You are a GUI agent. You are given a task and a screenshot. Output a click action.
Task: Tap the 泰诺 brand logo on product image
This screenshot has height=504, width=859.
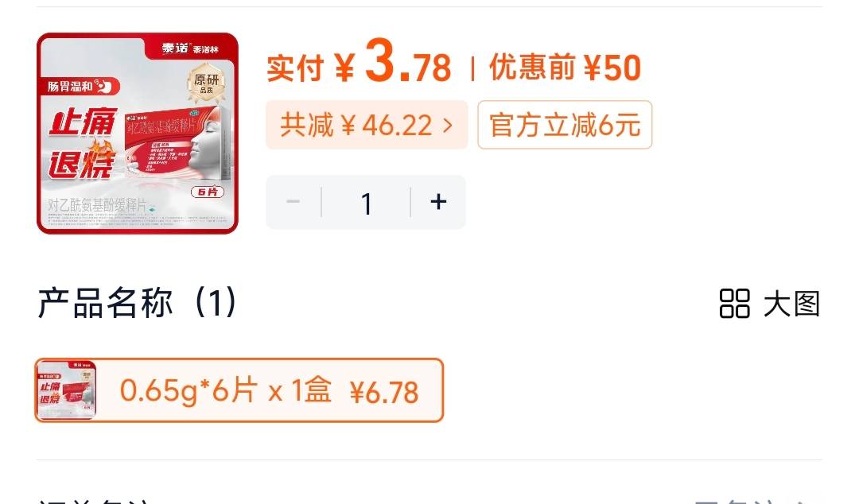pos(189,48)
